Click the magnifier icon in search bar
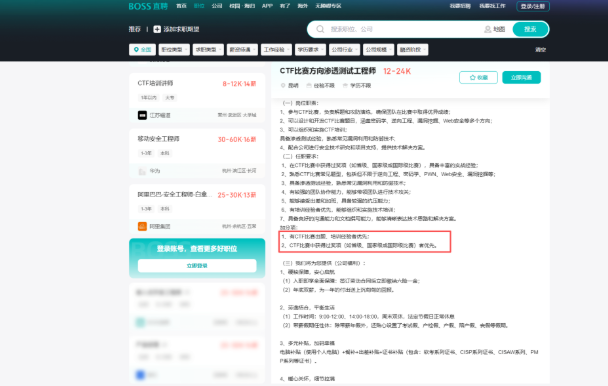This screenshot has height=386, width=608. click(x=320, y=29)
